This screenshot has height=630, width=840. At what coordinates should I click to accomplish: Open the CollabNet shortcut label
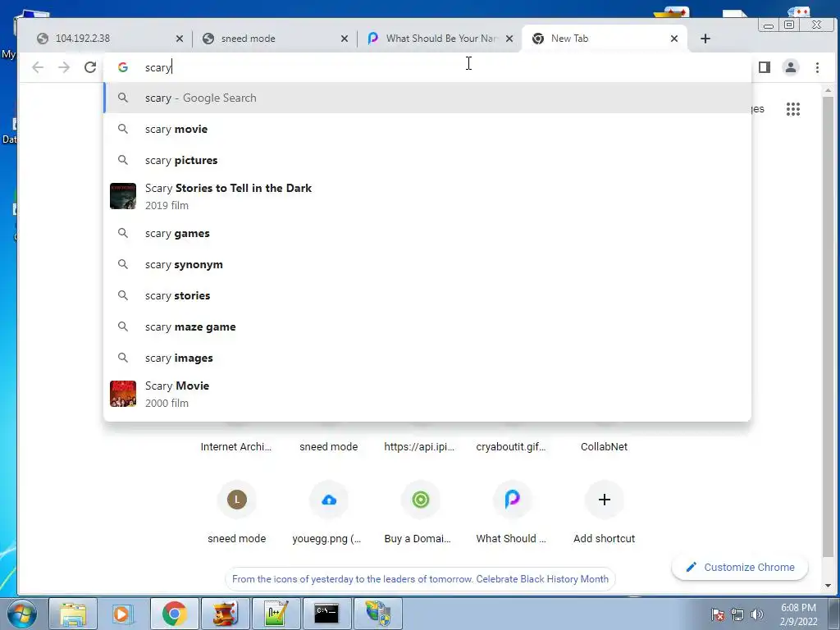coord(604,447)
